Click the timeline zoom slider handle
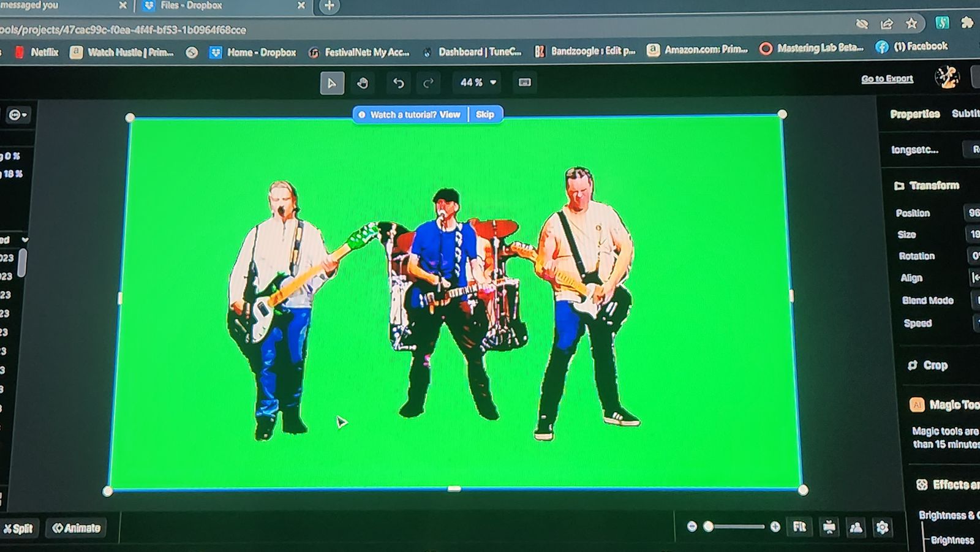980x552 pixels. pyautogui.click(x=709, y=527)
